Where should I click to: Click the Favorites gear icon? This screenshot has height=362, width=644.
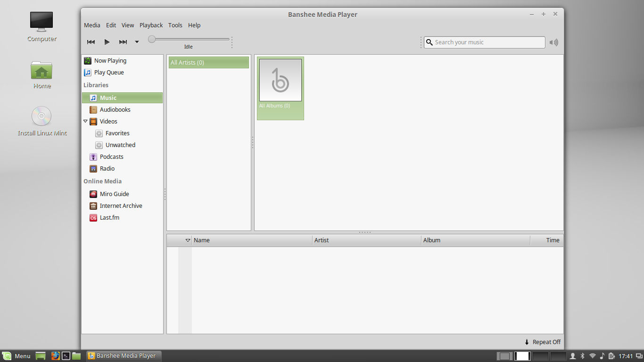click(99, 133)
